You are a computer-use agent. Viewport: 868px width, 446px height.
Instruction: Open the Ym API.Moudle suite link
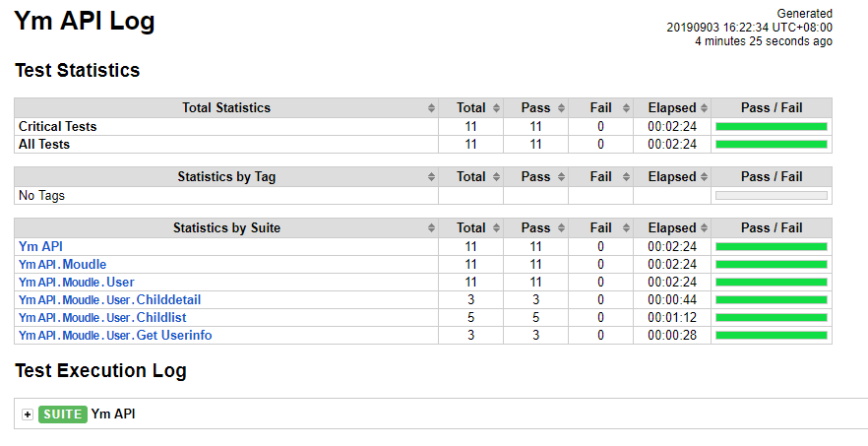pyautogui.click(x=63, y=264)
